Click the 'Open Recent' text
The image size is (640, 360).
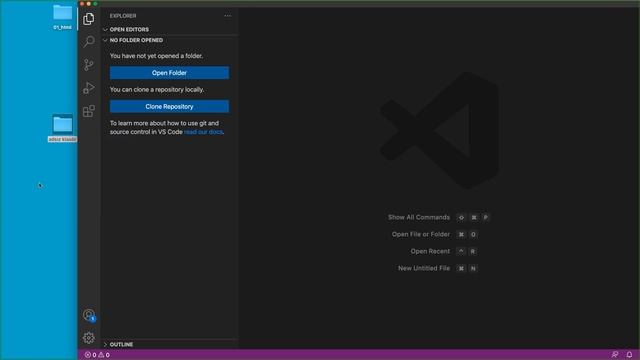click(x=430, y=251)
